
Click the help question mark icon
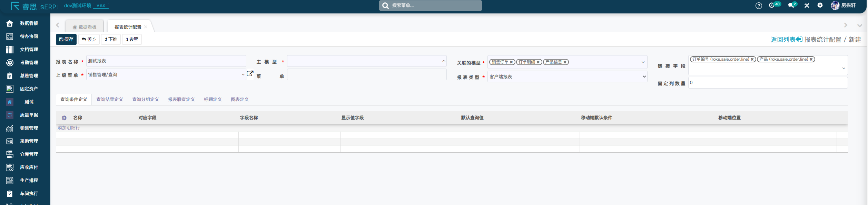759,6
